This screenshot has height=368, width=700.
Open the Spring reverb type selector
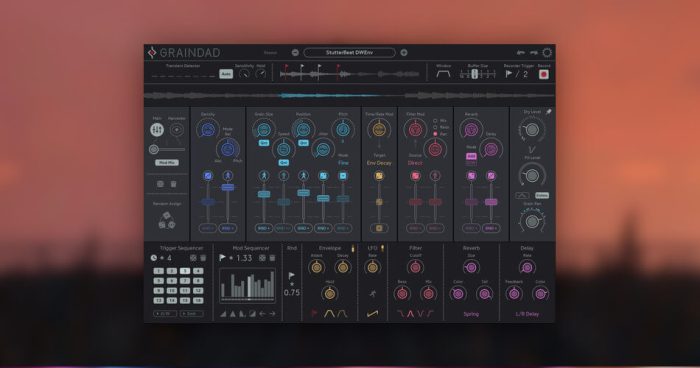click(471, 314)
